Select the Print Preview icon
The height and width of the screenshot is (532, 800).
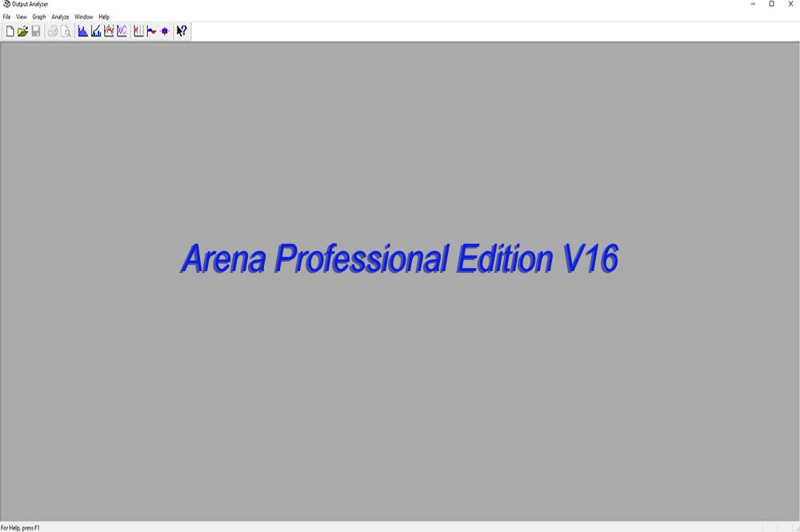66,31
